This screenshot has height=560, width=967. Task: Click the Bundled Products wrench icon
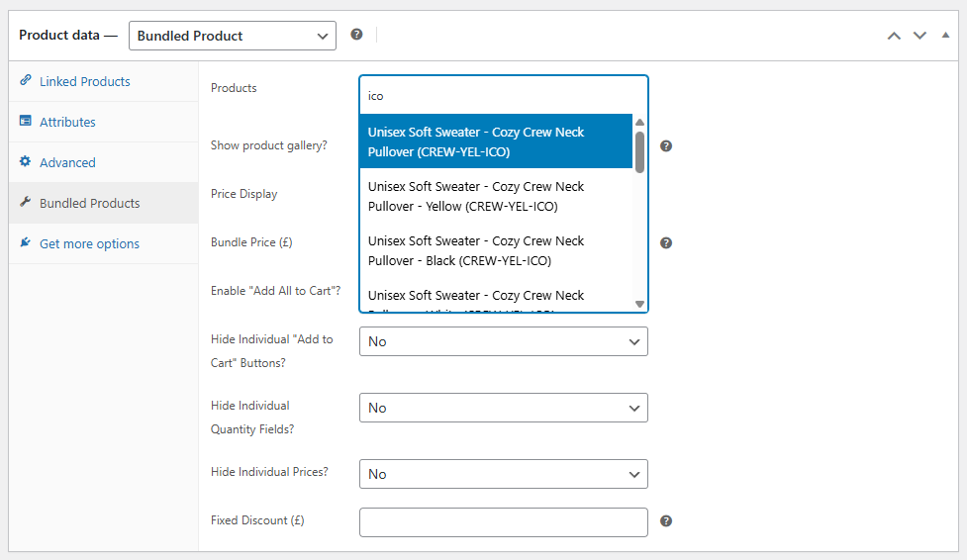pos(26,202)
